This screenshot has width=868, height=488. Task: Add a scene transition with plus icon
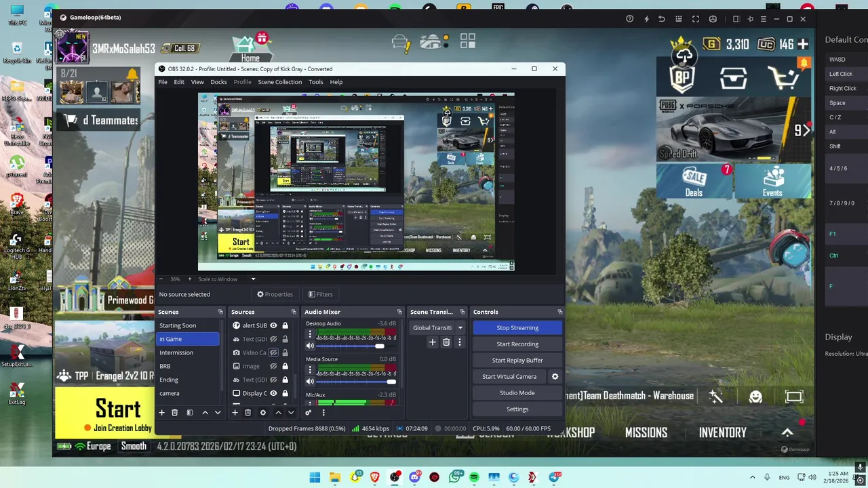[x=433, y=342]
